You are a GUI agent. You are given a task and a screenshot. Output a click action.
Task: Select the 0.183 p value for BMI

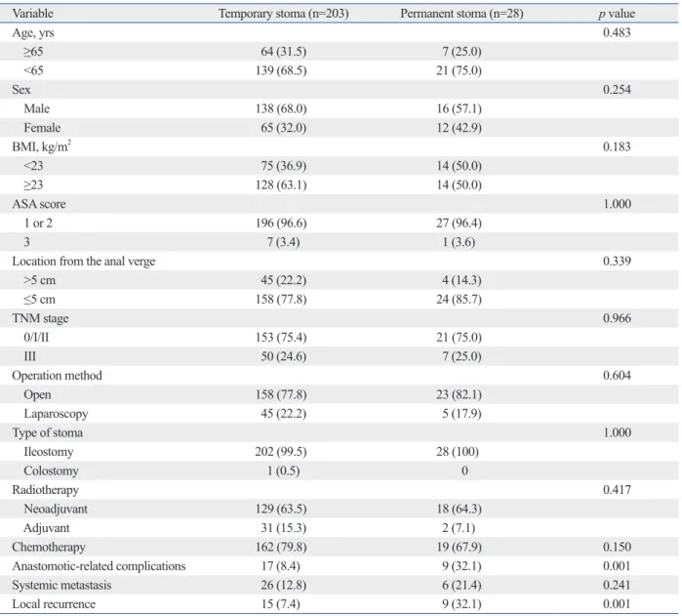617,146
